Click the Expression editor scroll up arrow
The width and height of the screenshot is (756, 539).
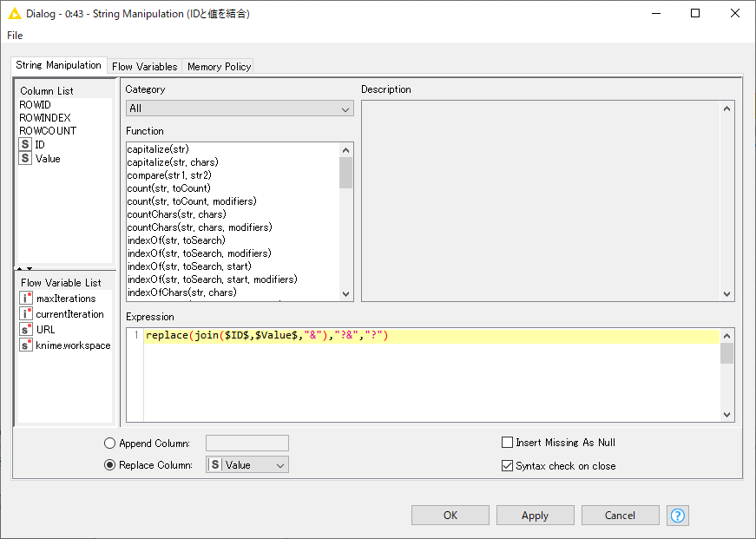point(727,336)
